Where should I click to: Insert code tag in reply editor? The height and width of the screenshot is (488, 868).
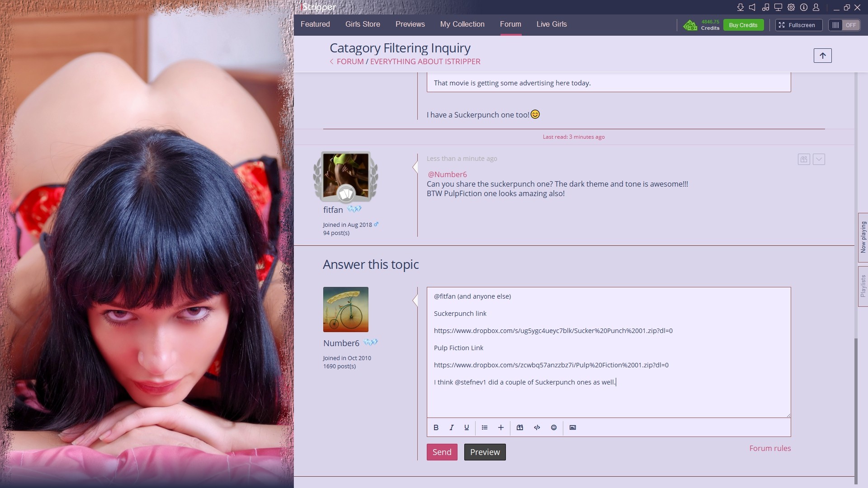537,427
